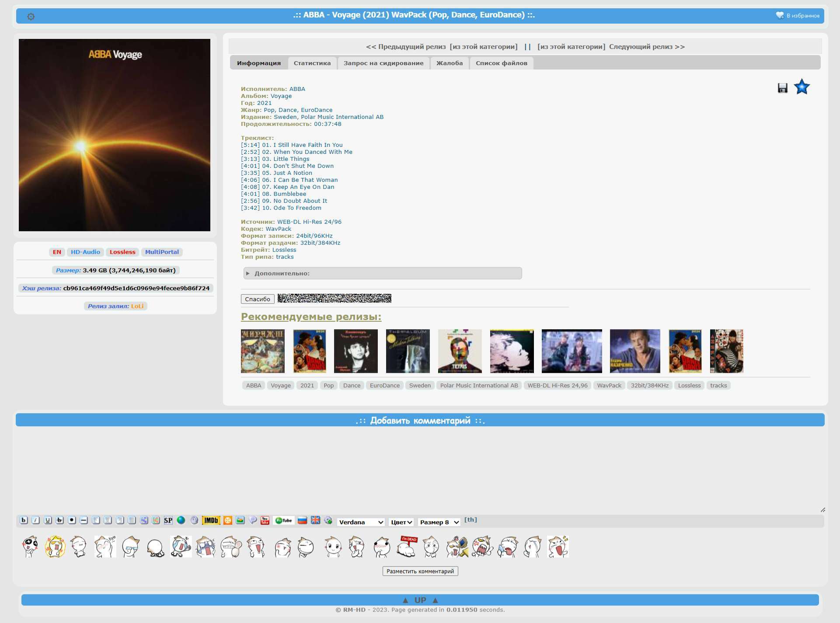Switch to the Статистика tab
The width and height of the screenshot is (840, 623).
(x=312, y=63)
